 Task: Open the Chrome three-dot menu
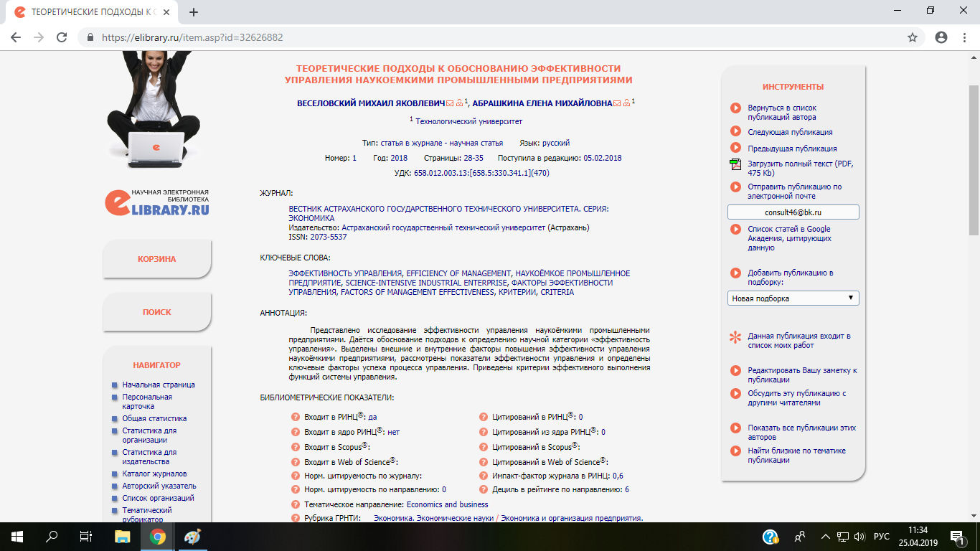[x=965, y=37]
